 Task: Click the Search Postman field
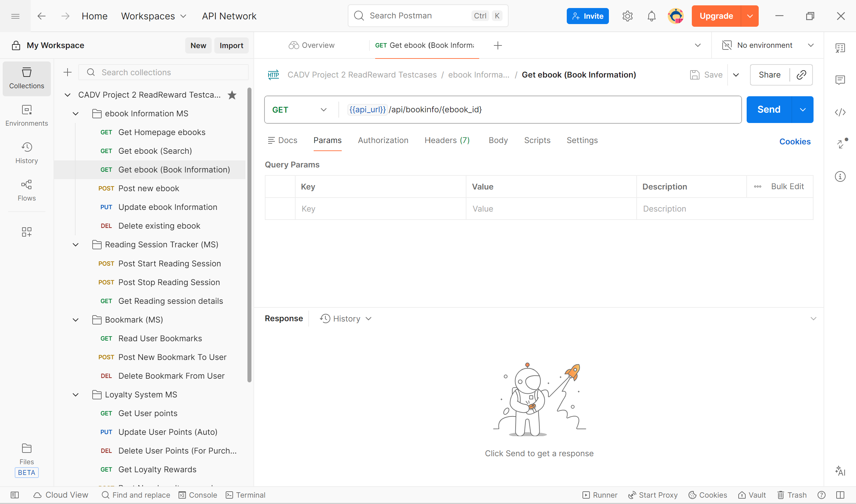428,16
